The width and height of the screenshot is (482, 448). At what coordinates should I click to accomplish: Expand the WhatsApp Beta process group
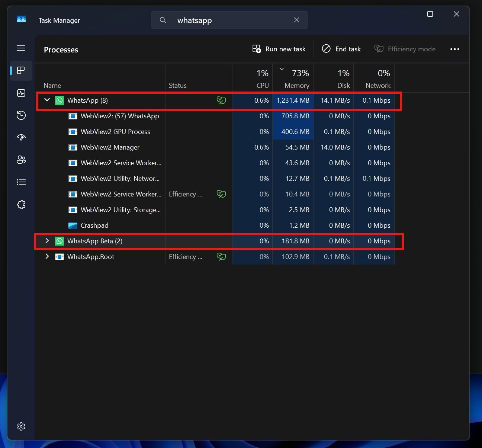(47, 241)
